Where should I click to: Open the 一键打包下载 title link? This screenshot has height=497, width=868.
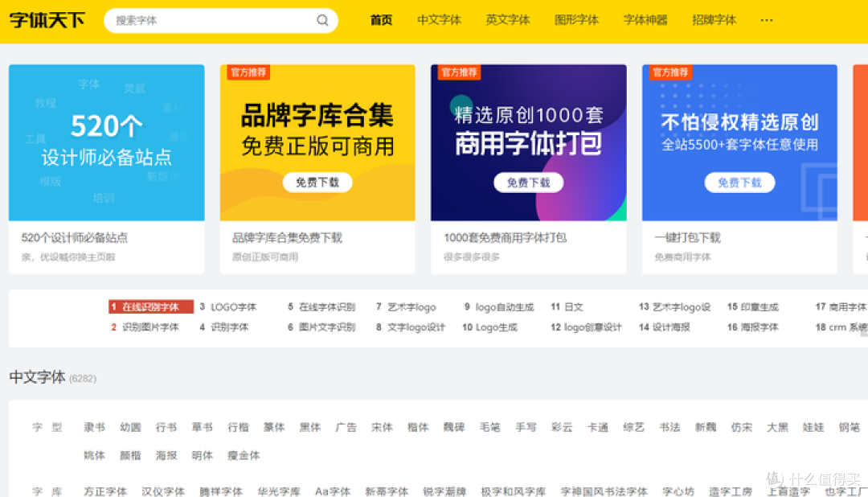pyautogui.click(x=687, y=238)
